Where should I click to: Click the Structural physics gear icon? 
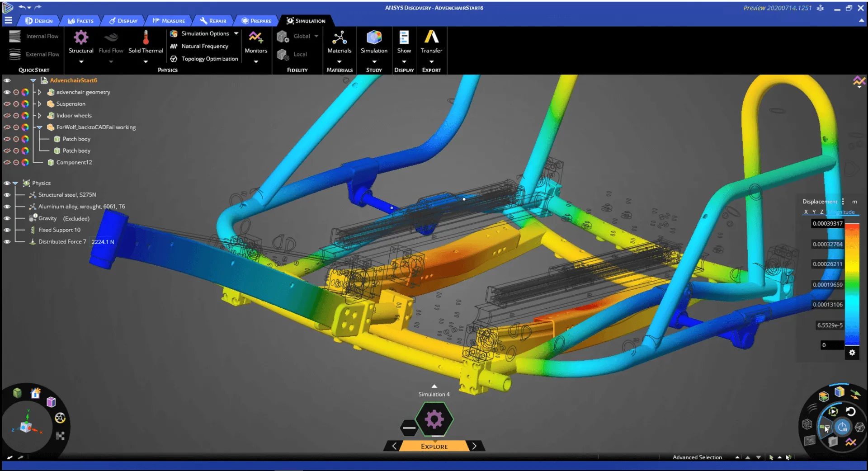pos(81,38)
